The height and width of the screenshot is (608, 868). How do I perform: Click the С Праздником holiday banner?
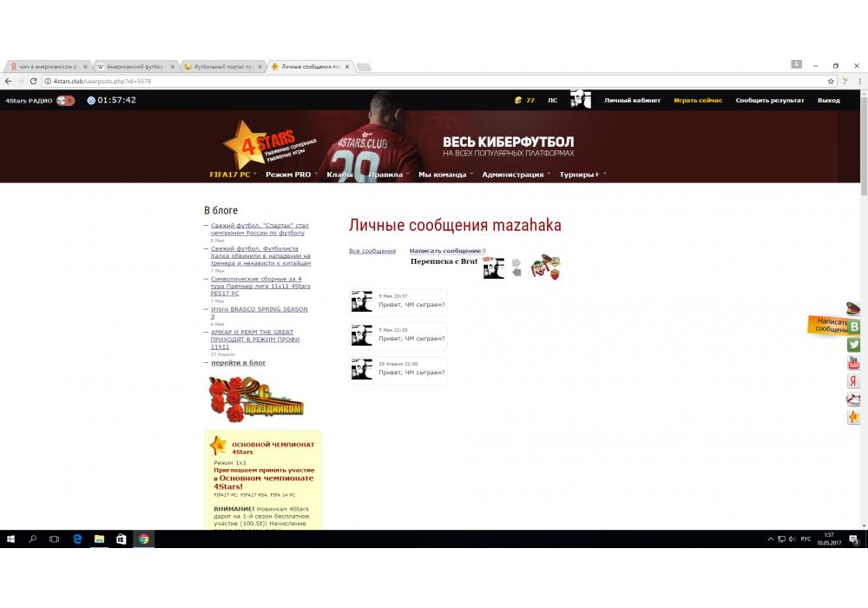pyautogui.click(x=256, y=399)
